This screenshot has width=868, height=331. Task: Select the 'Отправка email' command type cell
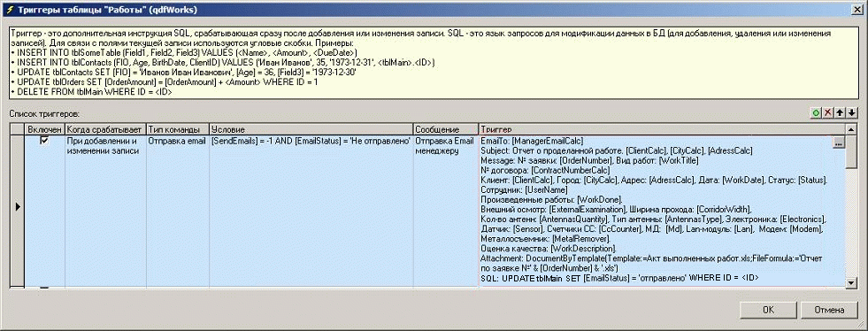coord(178,211)
